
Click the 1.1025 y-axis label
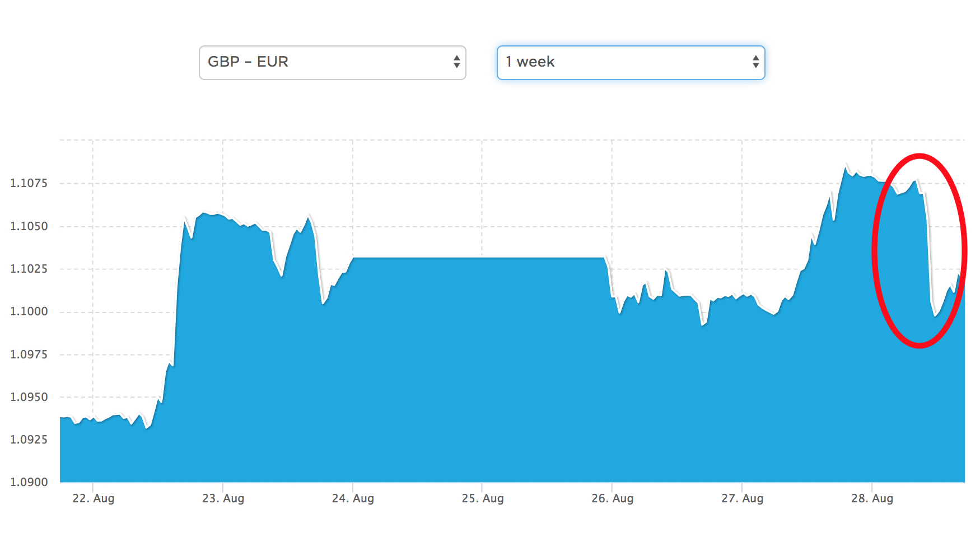[x=29, y=269]
